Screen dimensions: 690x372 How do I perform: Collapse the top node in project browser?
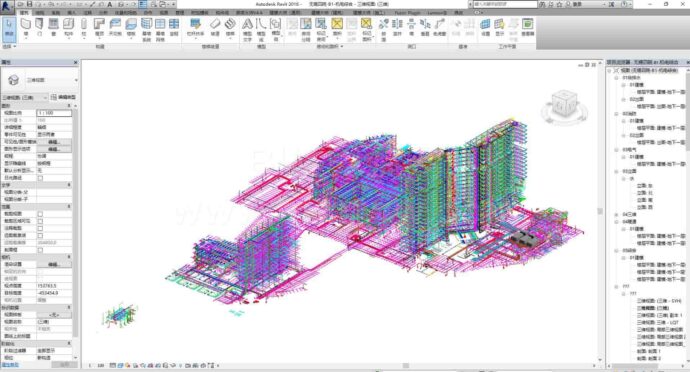tap(609, 70)
